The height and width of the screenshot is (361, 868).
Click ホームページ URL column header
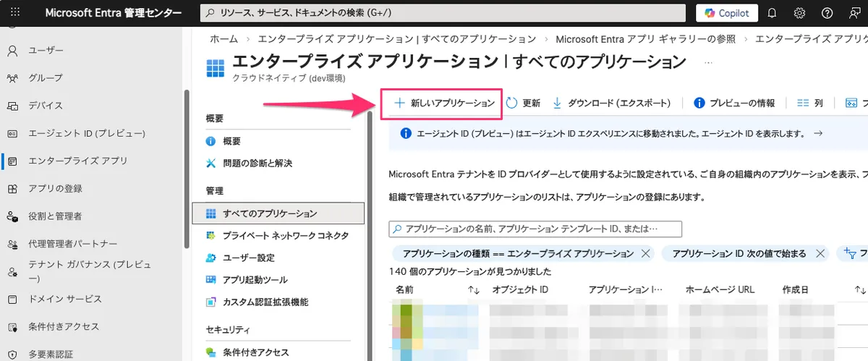(x=720, y=289)
